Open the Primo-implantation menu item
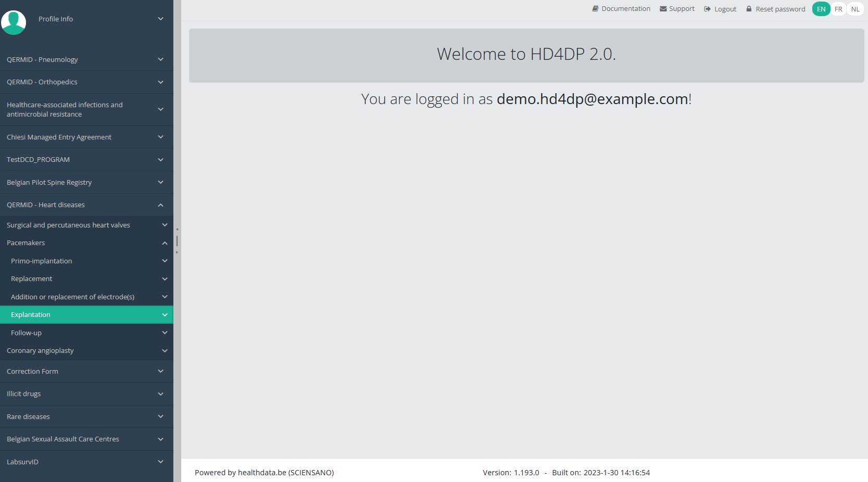This screenshot has height=482, width=868. (42, 261)
